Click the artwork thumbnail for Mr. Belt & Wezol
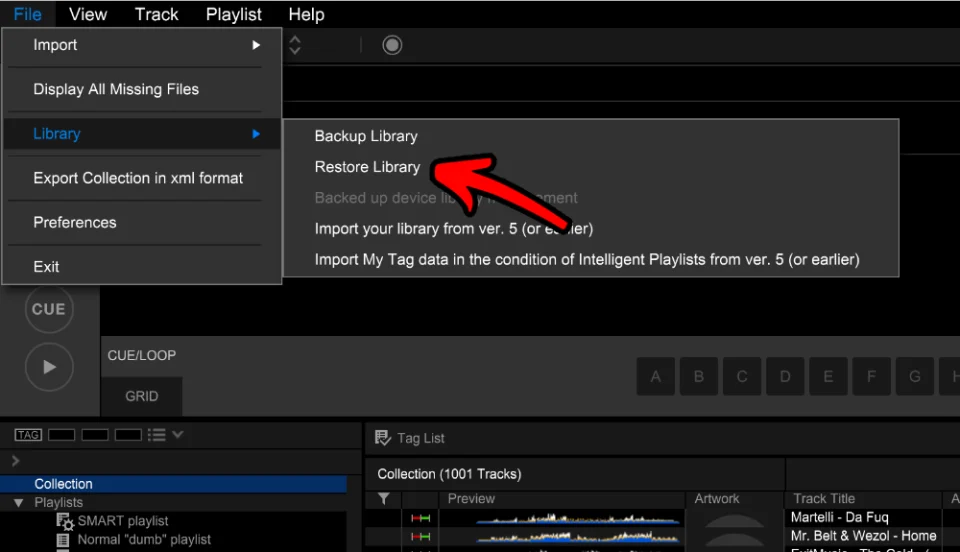The image size is (960, 552). coord(733,538)
